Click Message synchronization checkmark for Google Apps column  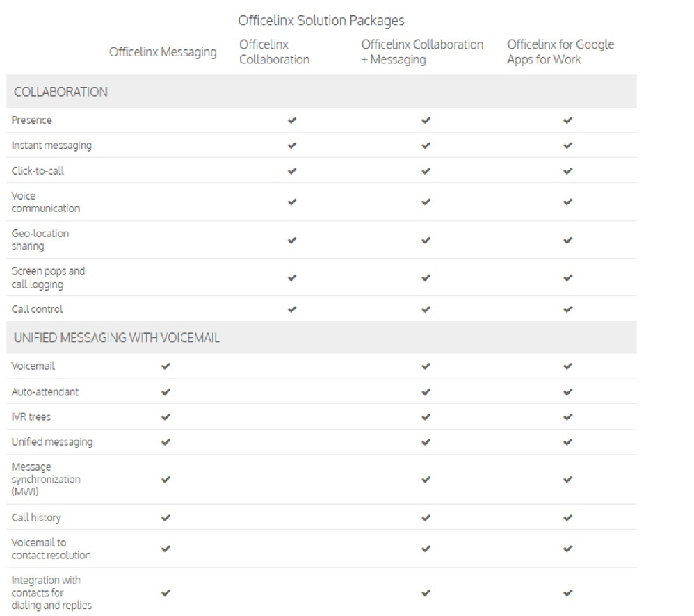tap(567, 480)
